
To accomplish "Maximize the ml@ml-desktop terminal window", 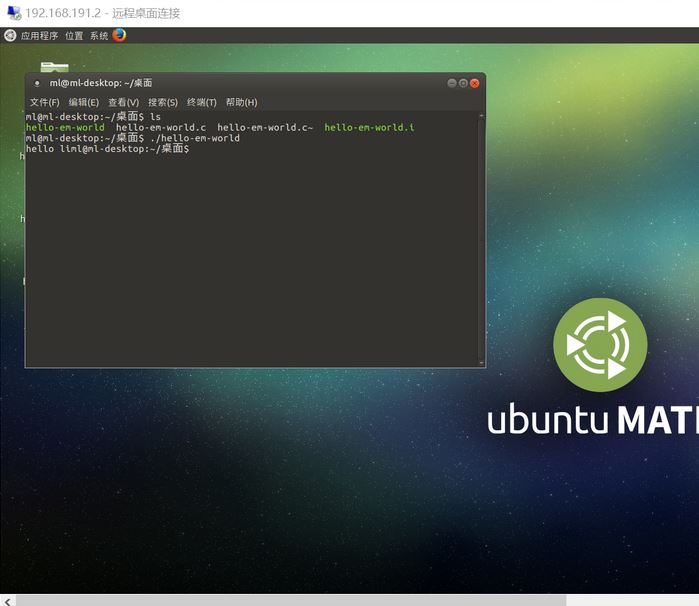I will 463,83.
